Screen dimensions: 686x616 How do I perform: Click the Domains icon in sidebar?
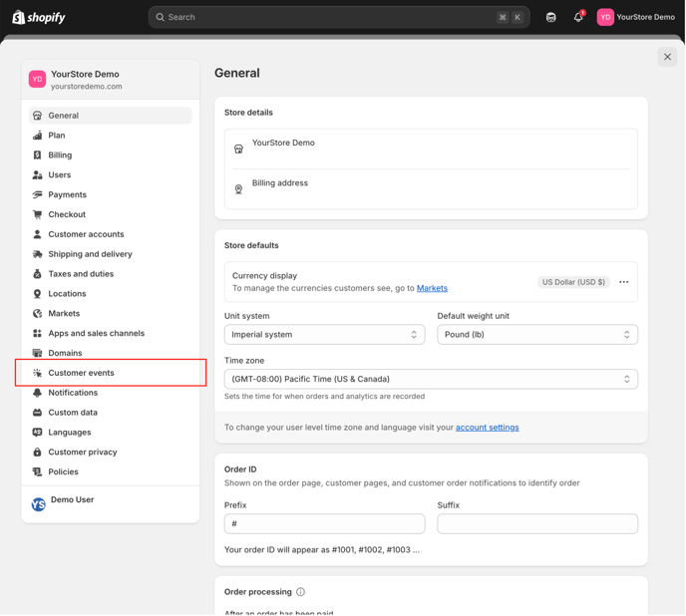click(x=38, y=353)
